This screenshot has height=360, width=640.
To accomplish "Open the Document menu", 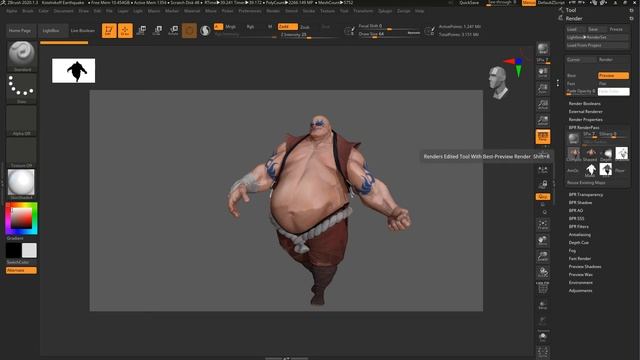I will coord(64,11).
